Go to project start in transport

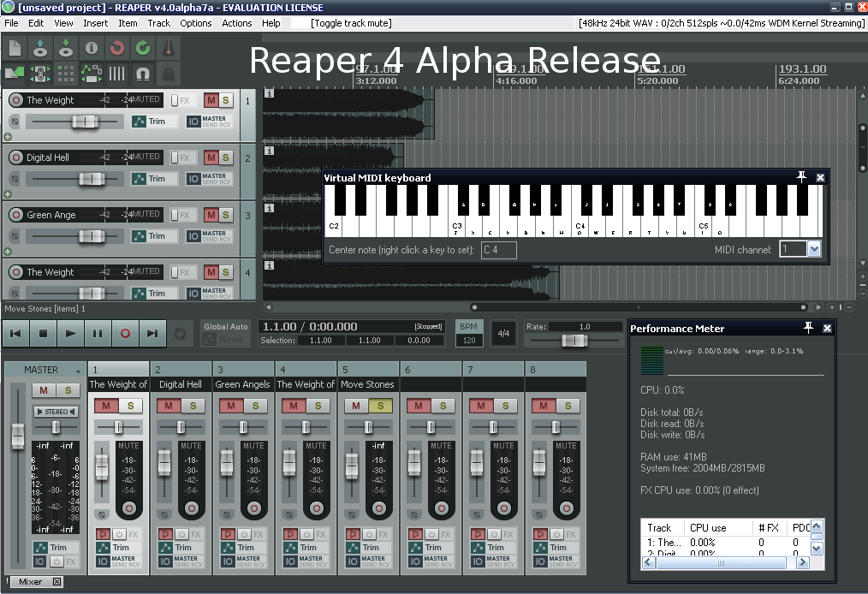coord(16,333)
